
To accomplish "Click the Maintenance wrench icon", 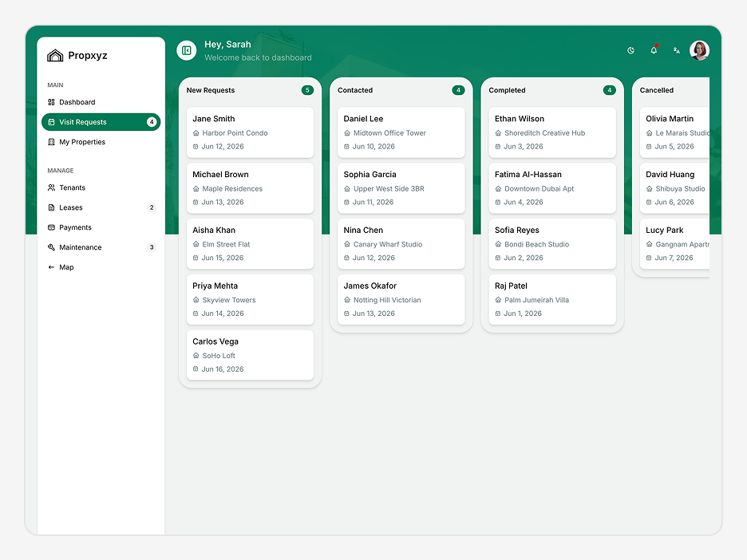I will [x=51, y=247].
